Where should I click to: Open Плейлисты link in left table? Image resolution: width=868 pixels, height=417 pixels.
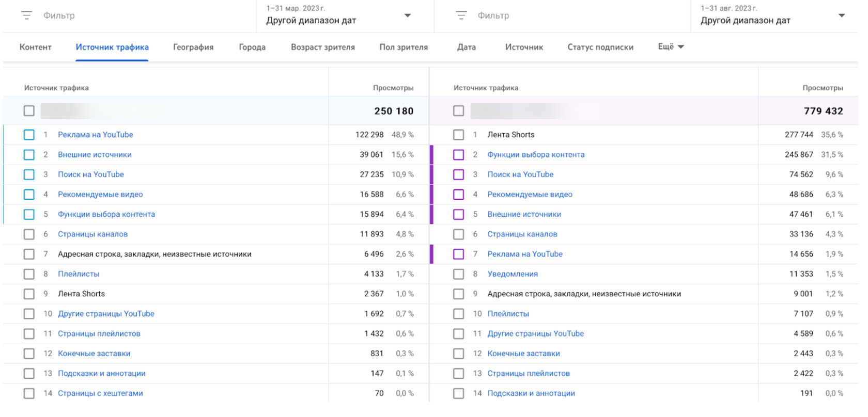pos(79,274)
